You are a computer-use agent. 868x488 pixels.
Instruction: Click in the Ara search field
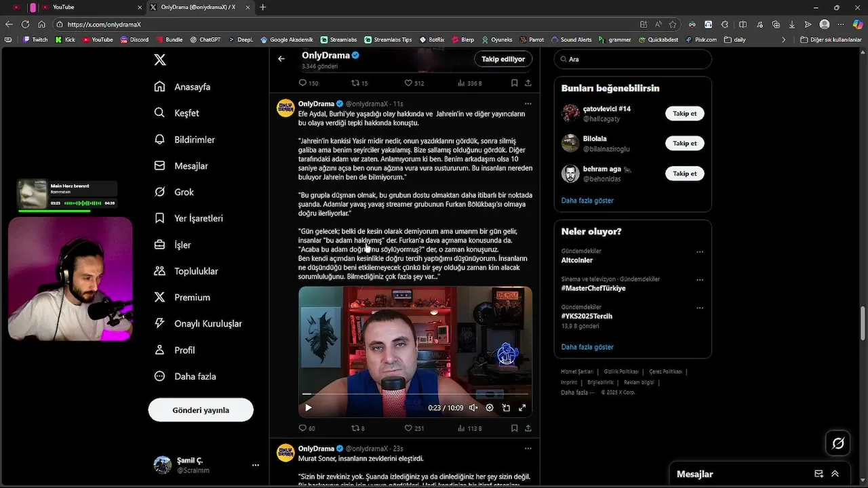click(x=633, y=59)
